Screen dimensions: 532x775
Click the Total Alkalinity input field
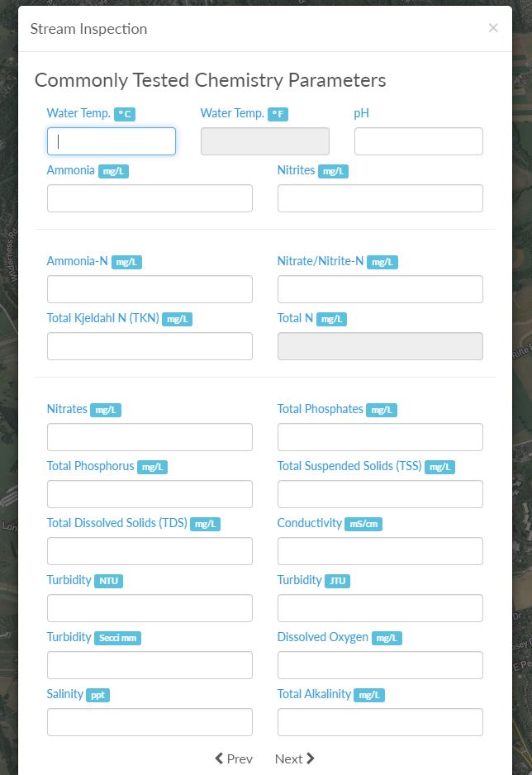[x=380, y=722]
